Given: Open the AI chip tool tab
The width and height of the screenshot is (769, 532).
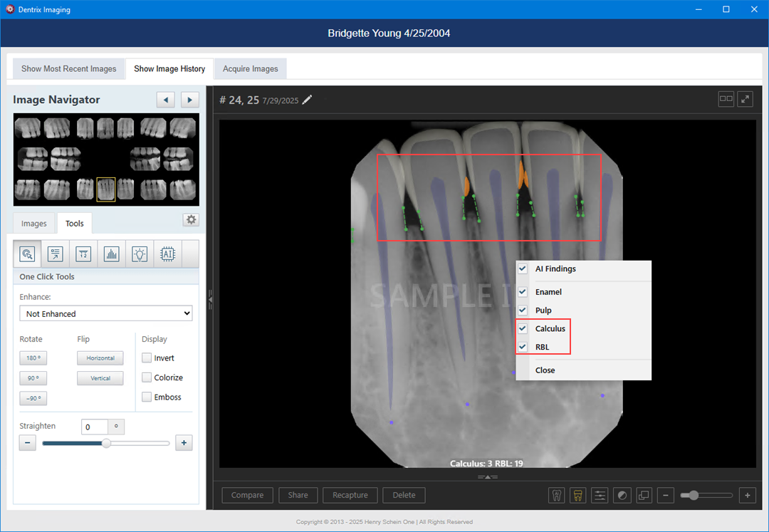Looking at the screenshot, I should tap(168, 254).
